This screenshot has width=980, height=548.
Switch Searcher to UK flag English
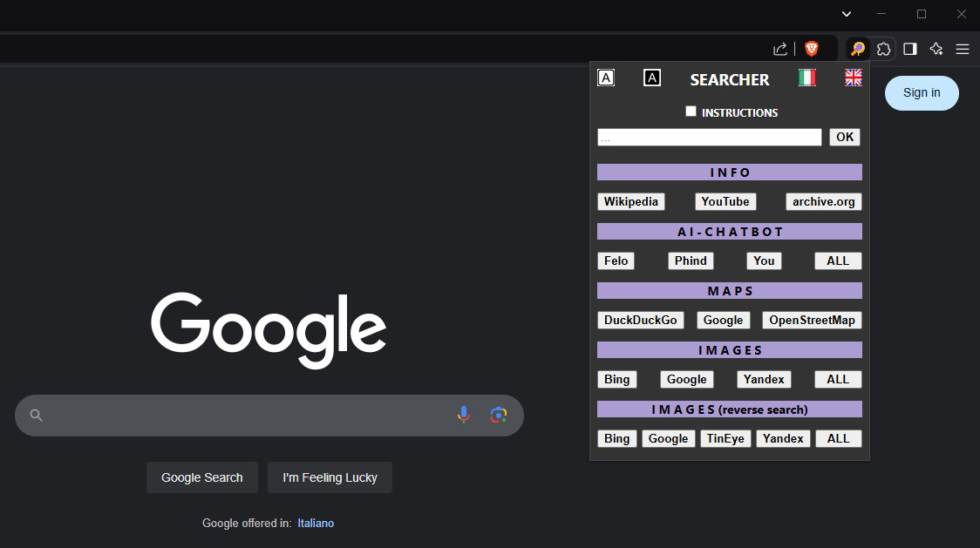tap(853, 78)
